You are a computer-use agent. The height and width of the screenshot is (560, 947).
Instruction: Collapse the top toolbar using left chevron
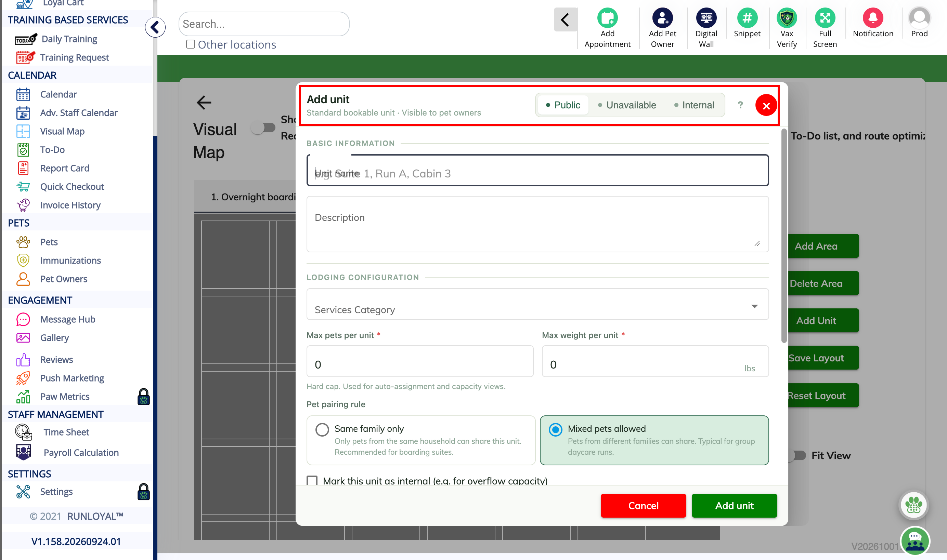coord(565,19)
